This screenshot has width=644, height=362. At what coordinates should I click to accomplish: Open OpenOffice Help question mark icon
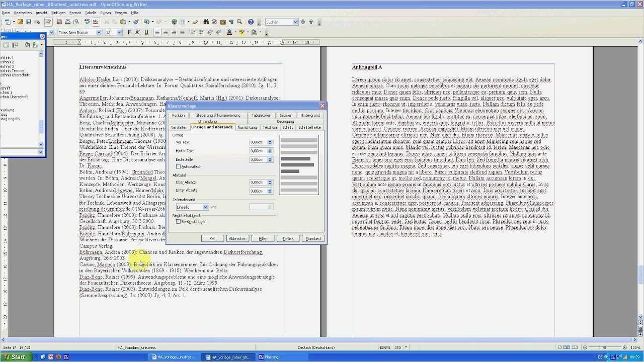tap(251, 22)
